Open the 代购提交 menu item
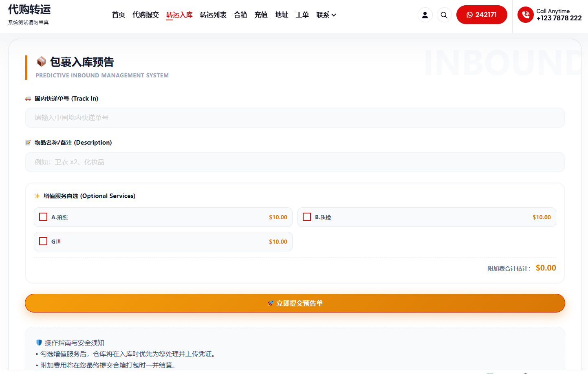Viewport: 588px width, 374px height. [145, 15]
